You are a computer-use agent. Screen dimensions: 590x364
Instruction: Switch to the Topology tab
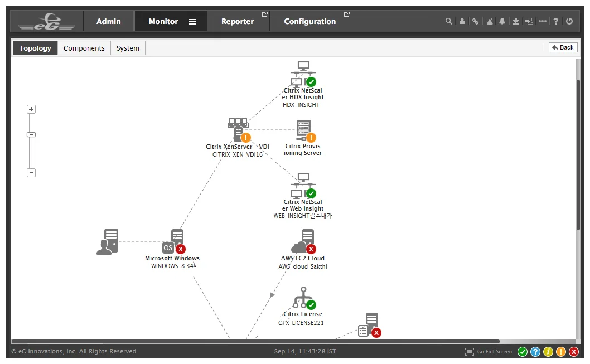click(x=35, y=48)
